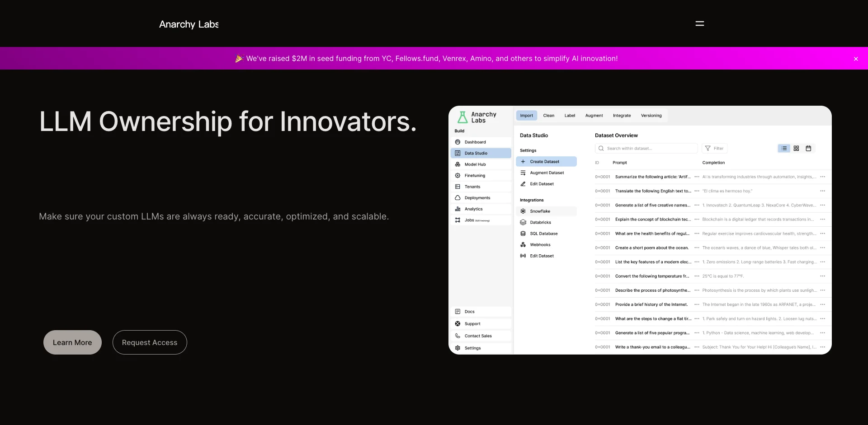
Task: Open more options for Photosynthesis completion row
Action: point(822,290)
